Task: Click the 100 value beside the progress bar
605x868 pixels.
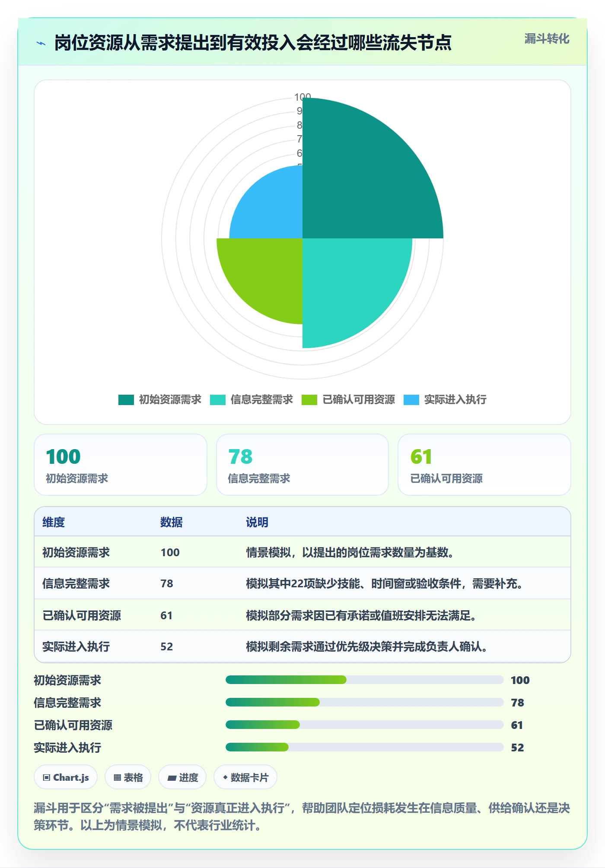Action: (x=520, y=680)
